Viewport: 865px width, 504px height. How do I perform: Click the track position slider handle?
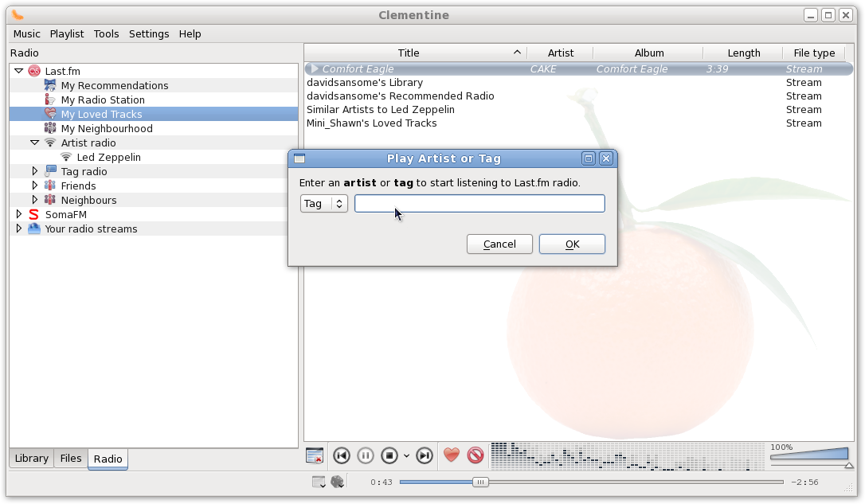click(480, 482)
